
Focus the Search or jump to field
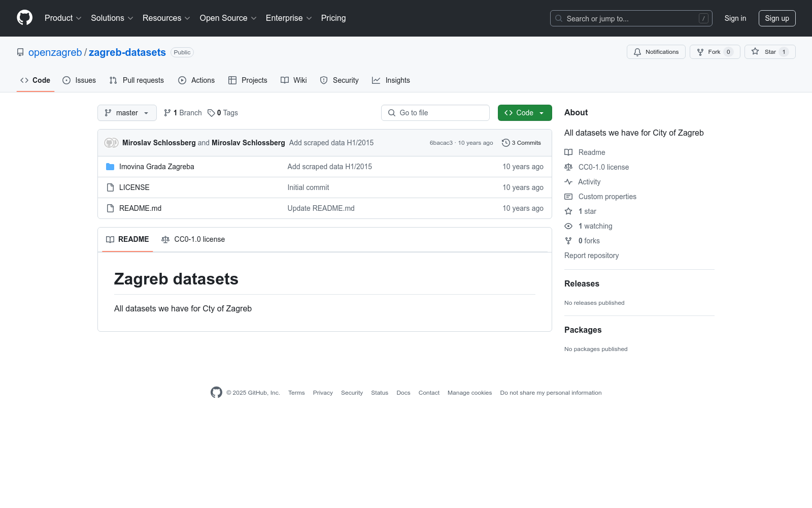631,18
